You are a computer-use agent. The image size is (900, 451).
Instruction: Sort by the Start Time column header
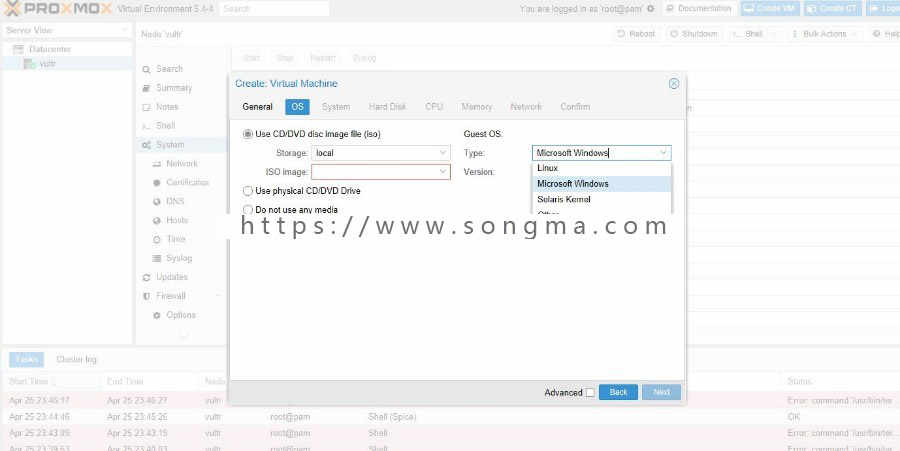coord(53,382)
